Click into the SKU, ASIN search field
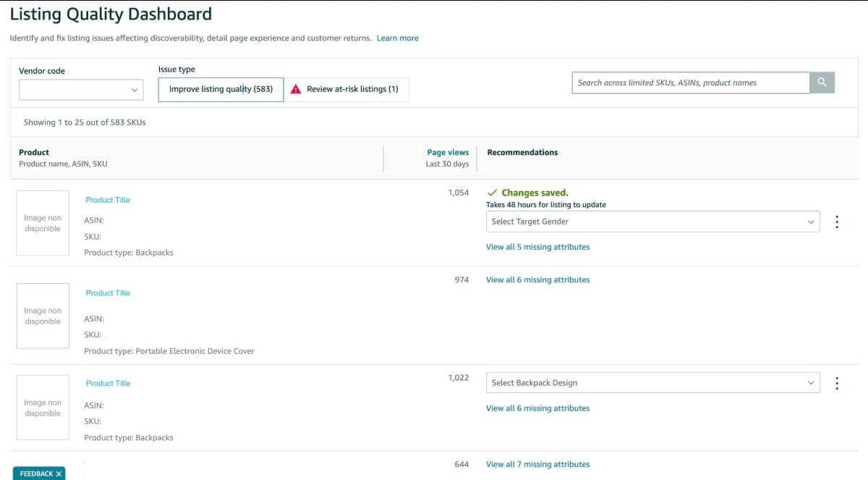This screenshot has width=868, height=480. pyautogui.click(x=690, y=83)
